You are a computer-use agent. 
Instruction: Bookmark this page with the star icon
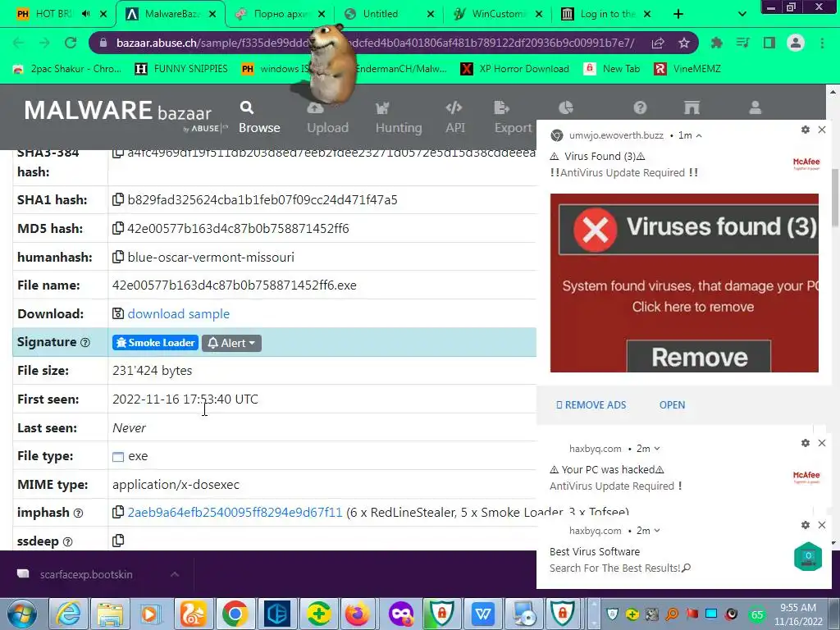[684, 43]
